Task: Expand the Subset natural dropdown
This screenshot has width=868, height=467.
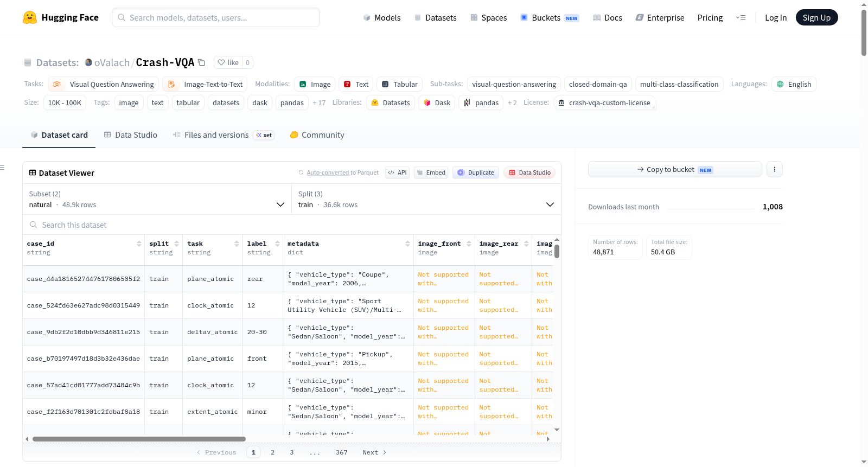Action: click(157, 199)
